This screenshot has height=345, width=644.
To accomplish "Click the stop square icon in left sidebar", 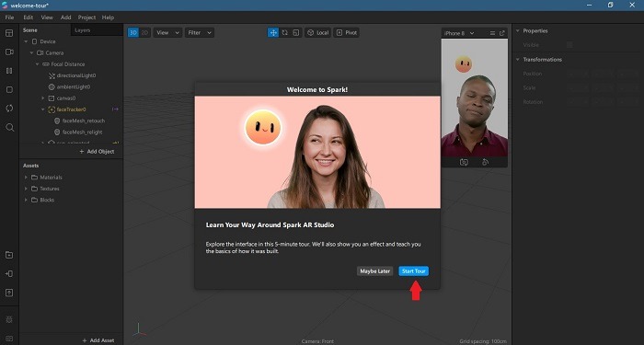I will (x=9, y=89).
